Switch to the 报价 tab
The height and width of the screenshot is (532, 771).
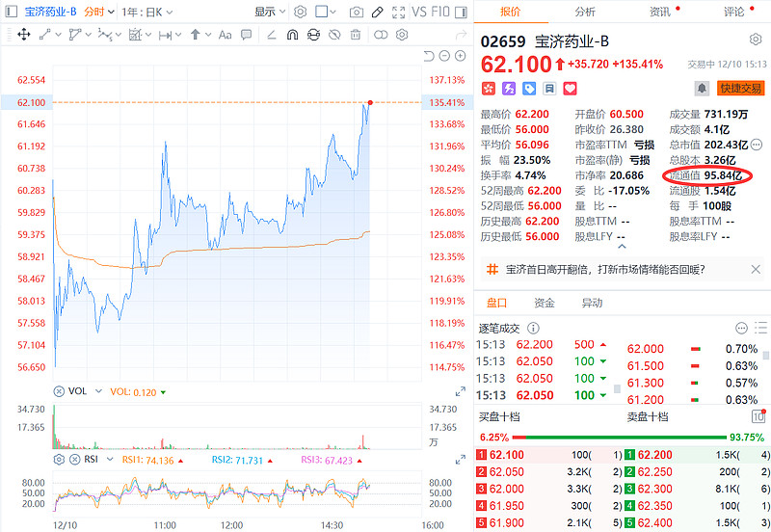[x=510, y=12]
